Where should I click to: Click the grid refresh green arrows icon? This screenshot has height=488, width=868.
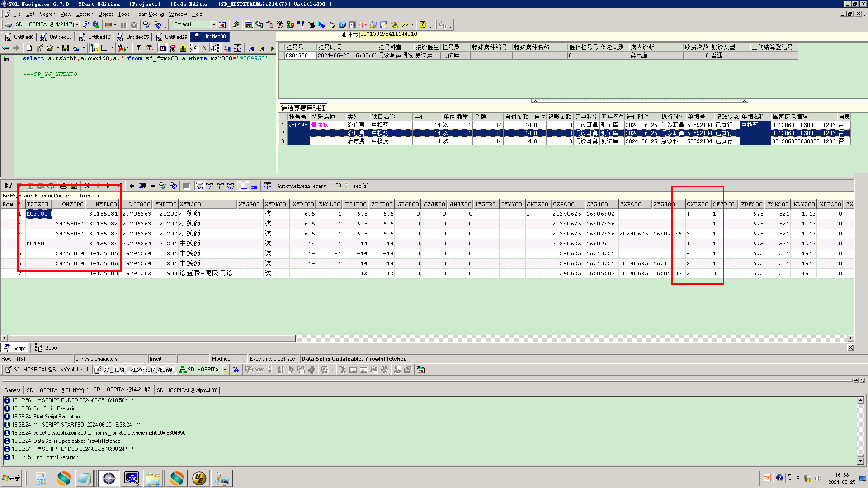(x=51, y=186)
